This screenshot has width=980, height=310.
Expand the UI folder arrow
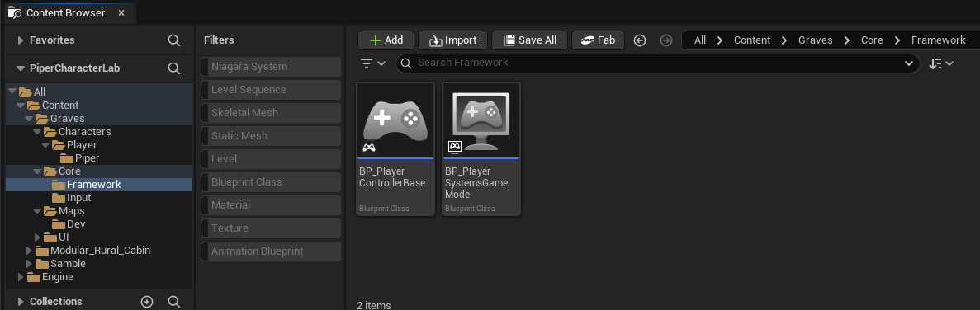(x=37, y=237)
